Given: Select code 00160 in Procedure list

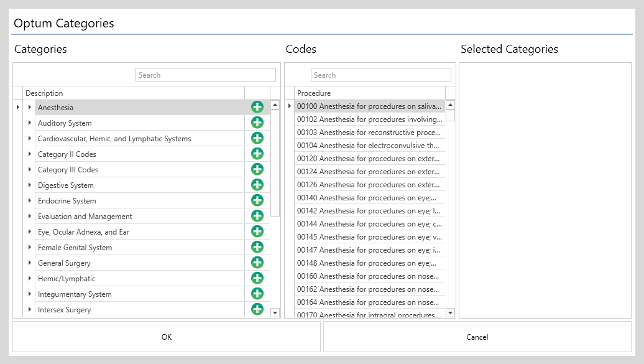Looking at the screenshot, I should point(370,276).
